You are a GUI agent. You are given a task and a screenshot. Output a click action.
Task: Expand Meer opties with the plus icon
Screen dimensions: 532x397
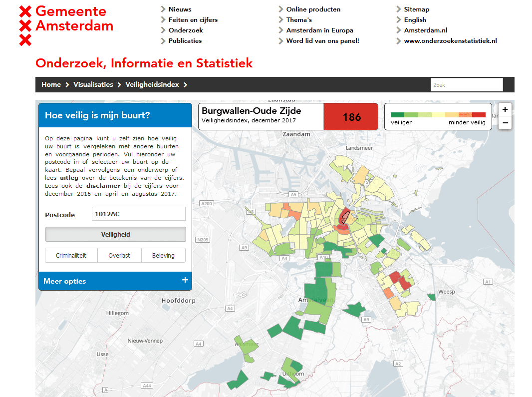tap(185, 280)
